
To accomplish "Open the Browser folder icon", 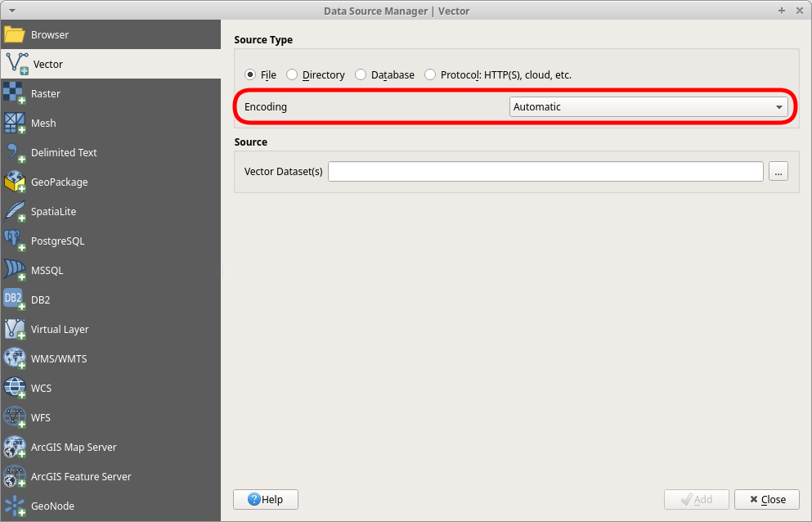I will pyautogui.click(x=15, y=34).
